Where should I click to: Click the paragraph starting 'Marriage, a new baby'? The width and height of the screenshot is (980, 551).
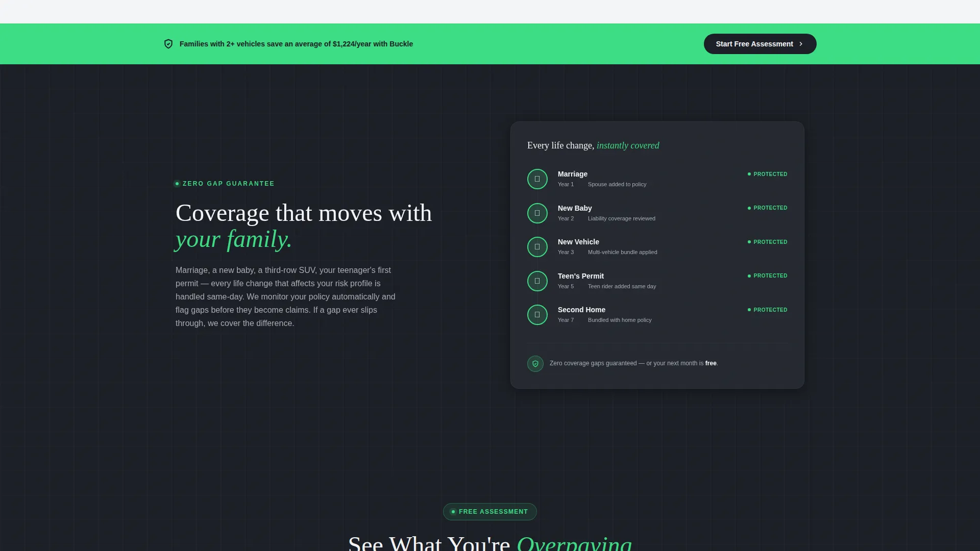click(x=286, y=296)
